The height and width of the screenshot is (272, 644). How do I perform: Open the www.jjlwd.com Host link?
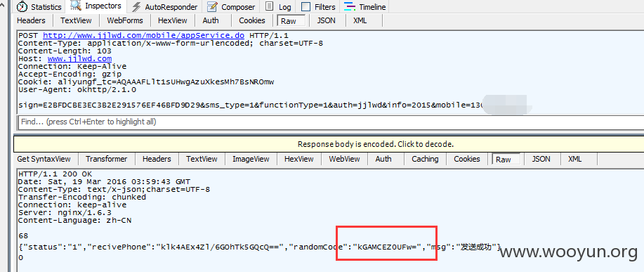[79, 59]
